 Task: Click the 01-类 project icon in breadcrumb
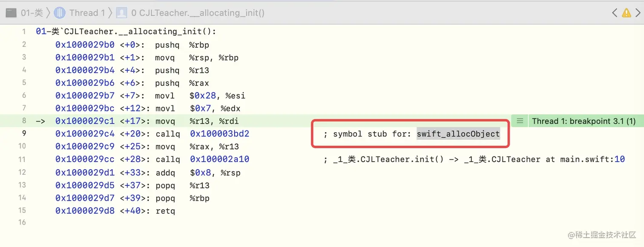(x=11, y=13)
